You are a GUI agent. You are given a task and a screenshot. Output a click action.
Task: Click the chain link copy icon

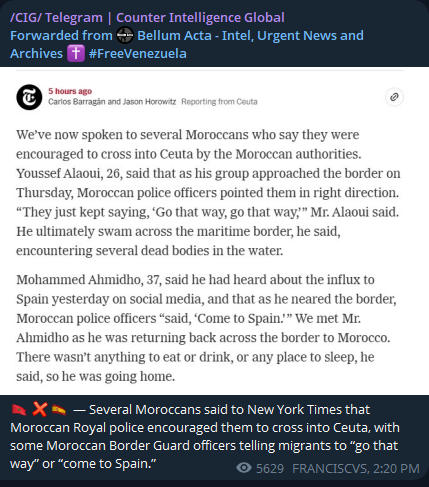394,97
